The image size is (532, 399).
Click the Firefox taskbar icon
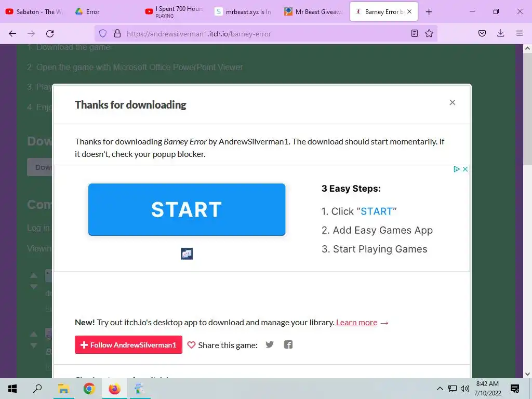114,389
